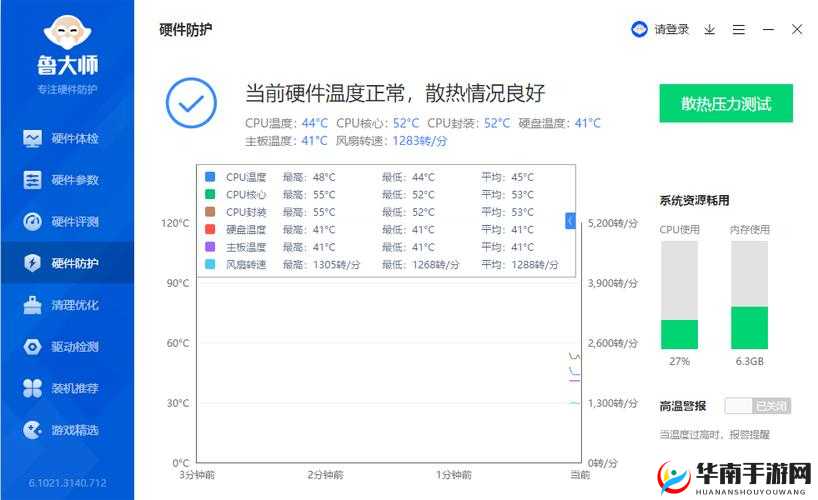Click the 3分钟前 time axis label
818x500 pixels.
(x=197, y=475)
